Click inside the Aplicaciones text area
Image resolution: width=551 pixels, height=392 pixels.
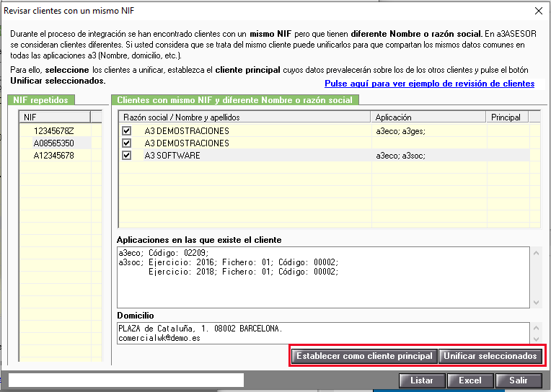click(x=323, y=277)
